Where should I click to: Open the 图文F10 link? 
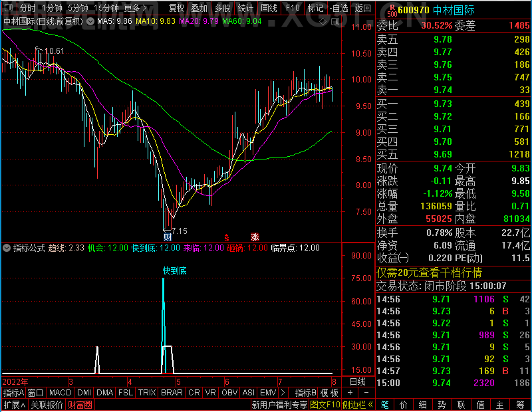click(325, 405)
